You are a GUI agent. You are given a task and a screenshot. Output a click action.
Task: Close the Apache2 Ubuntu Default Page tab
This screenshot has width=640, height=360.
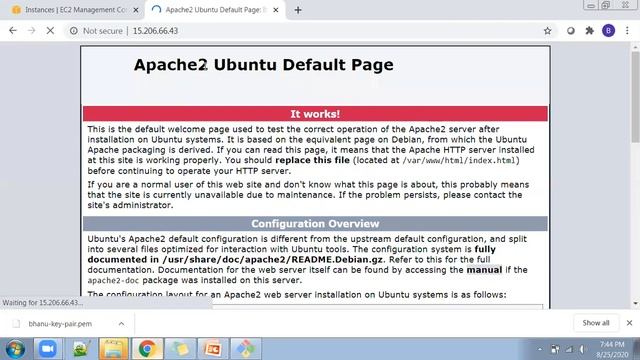coord(276,10)
